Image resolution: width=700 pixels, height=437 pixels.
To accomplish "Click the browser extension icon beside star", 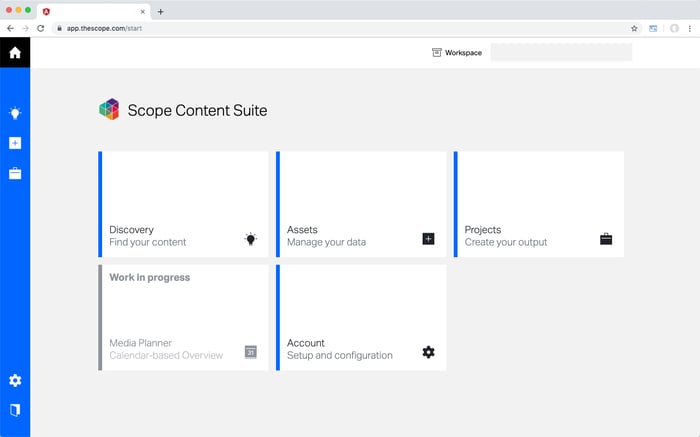I will click(x=653, y=28).
